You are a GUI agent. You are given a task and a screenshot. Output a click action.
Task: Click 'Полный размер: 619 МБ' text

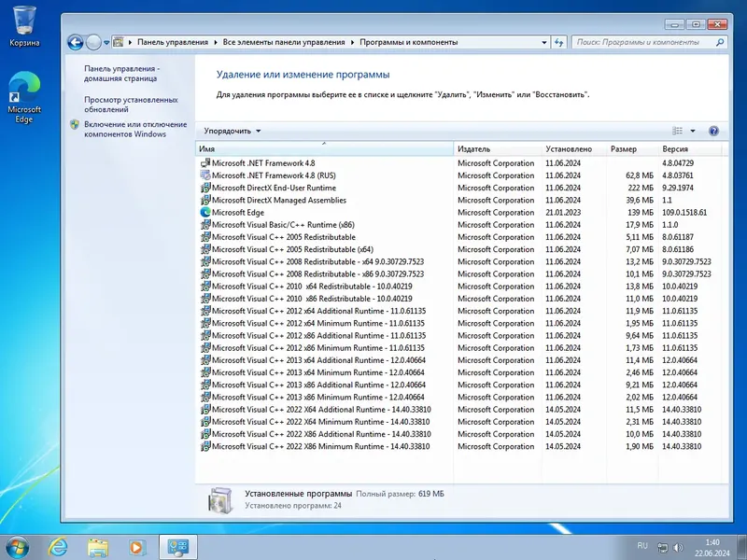[401, 494]
